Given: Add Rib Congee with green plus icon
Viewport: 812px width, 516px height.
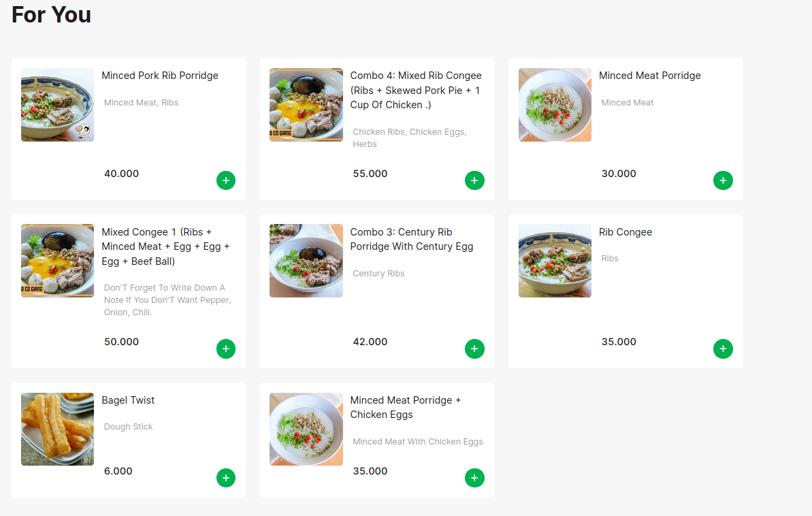Looking at the screenshot, I should click(x=723, y=349).
